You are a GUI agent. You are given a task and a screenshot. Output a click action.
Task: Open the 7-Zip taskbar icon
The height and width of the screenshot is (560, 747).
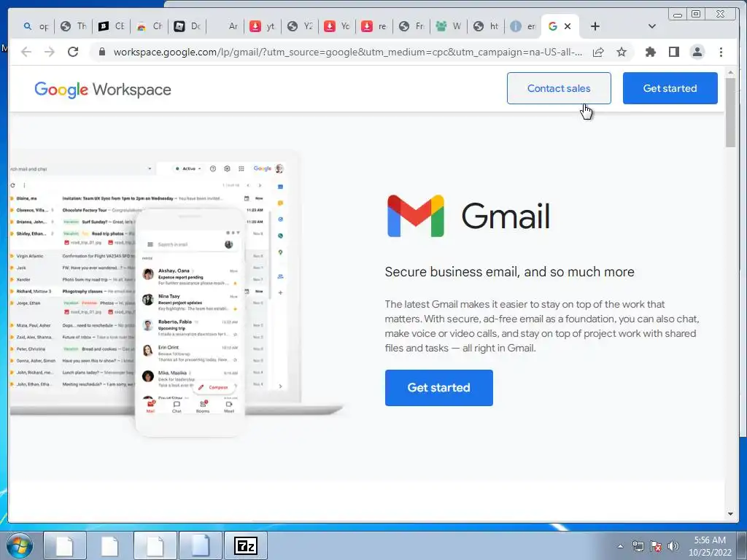point(246,545)
